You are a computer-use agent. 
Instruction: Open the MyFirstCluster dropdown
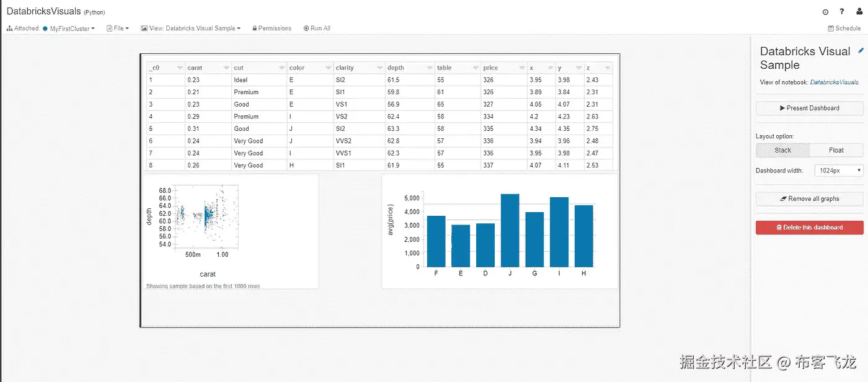[x=69, y=29]
